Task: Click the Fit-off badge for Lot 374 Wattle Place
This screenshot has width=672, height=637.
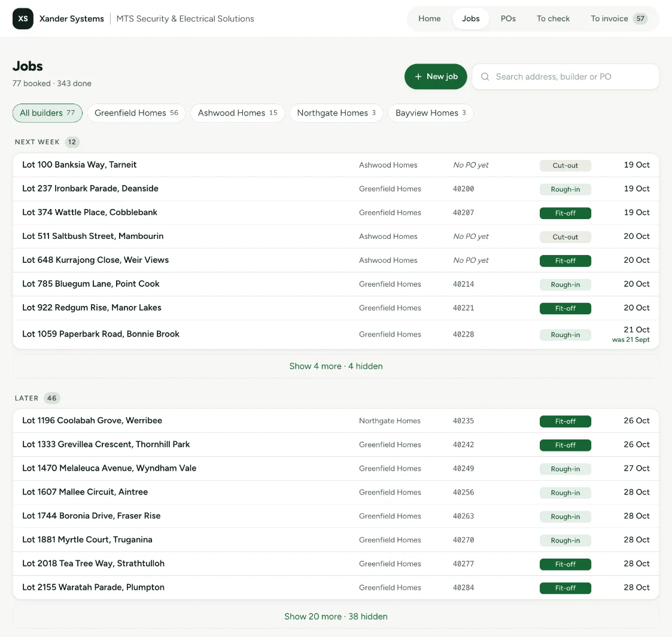Action: (565, 213)
